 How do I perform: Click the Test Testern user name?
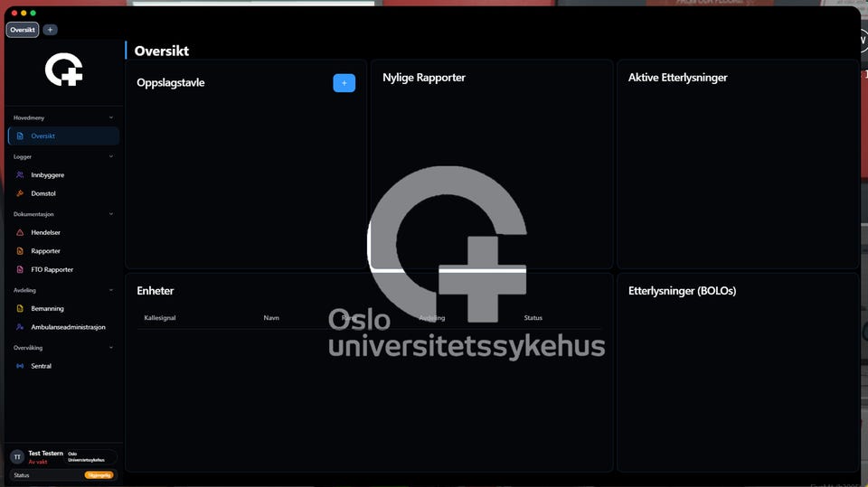45,454
